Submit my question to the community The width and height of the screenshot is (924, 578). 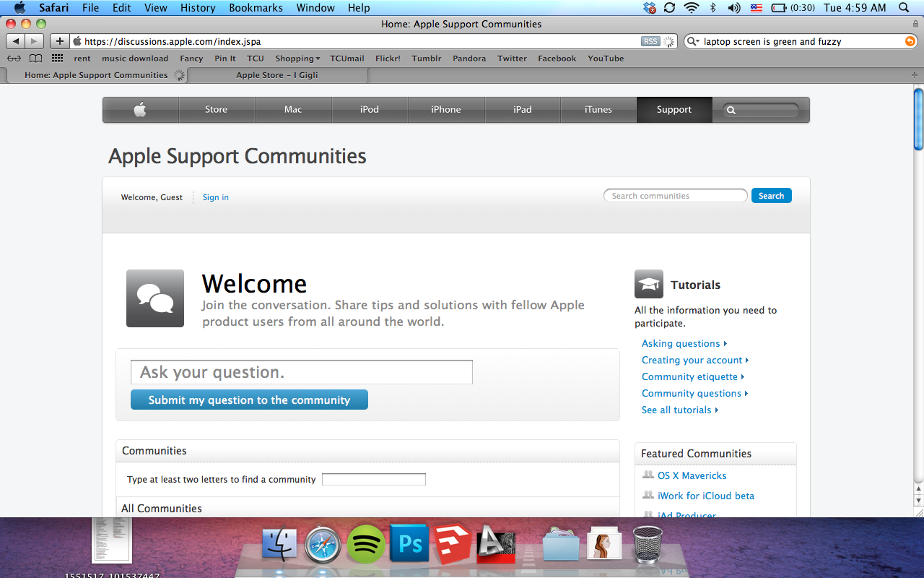coord(248,399)
